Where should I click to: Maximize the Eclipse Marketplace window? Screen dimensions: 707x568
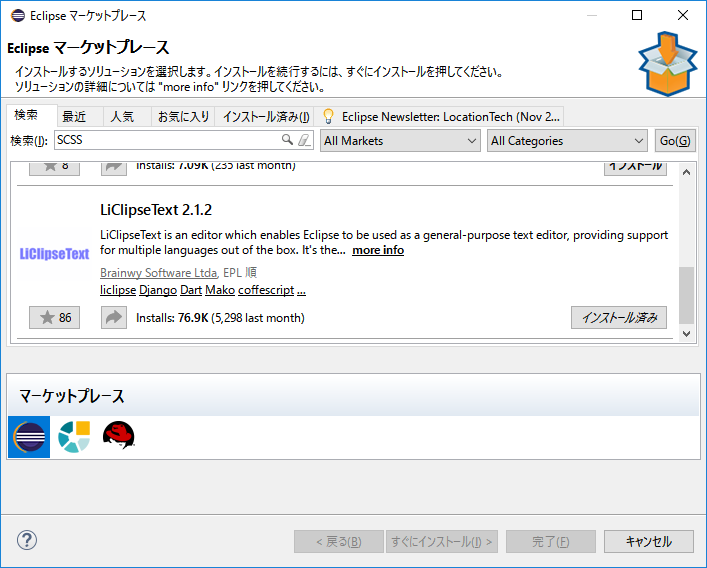click(637, 15)
